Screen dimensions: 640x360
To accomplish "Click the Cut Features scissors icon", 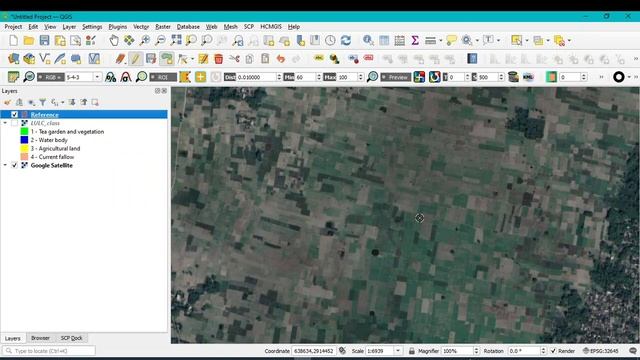I will (234, 59).
